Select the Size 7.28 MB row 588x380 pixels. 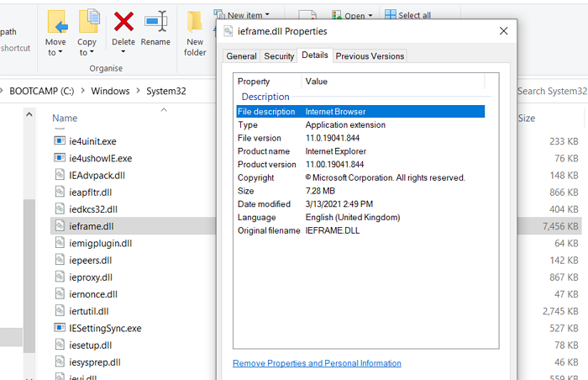[x=360, y=191]
